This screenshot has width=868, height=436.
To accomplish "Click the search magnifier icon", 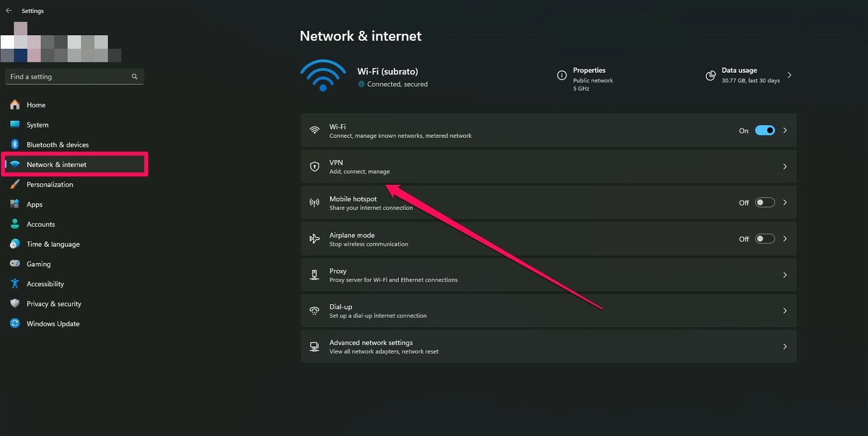I will point(135,76).
